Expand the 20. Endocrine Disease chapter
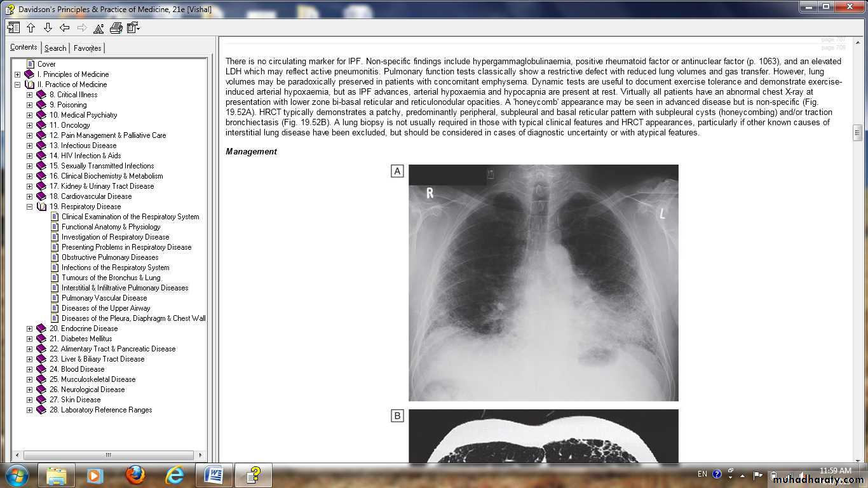Image resolution: width=868 pixels, height=488 pixels. 29,329
